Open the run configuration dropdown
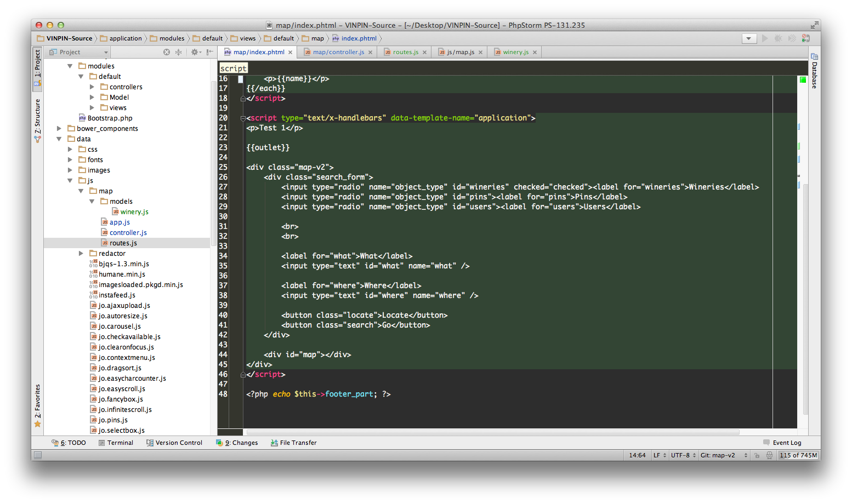The height and width of the screenshot is (504, 852). point(749,38)
